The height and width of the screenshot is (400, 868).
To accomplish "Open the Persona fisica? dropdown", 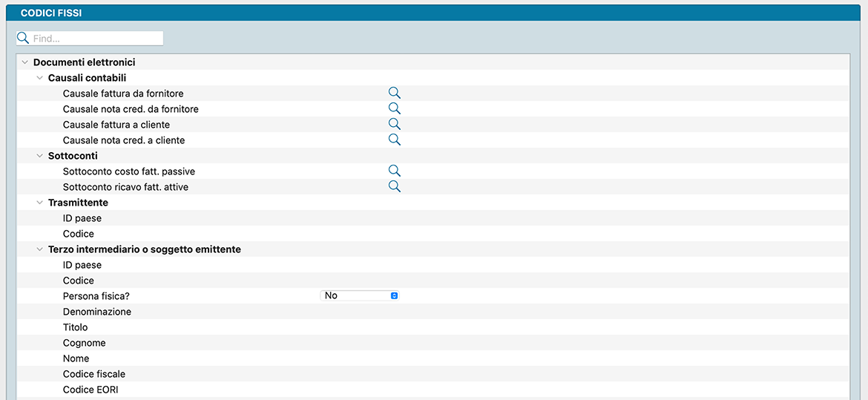I will coord(360,295).
